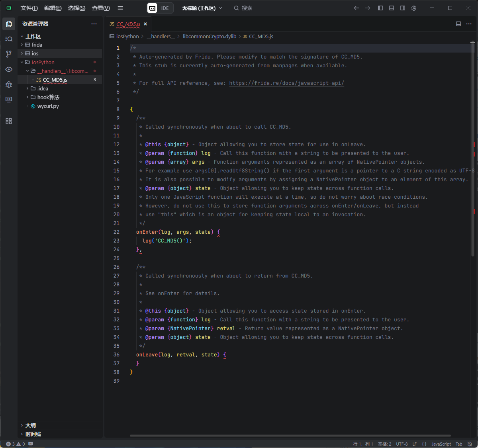Change encoding via UTF-8
Image resolution: width=478 pixels, height=448 pixels.
tap(402, 444)
